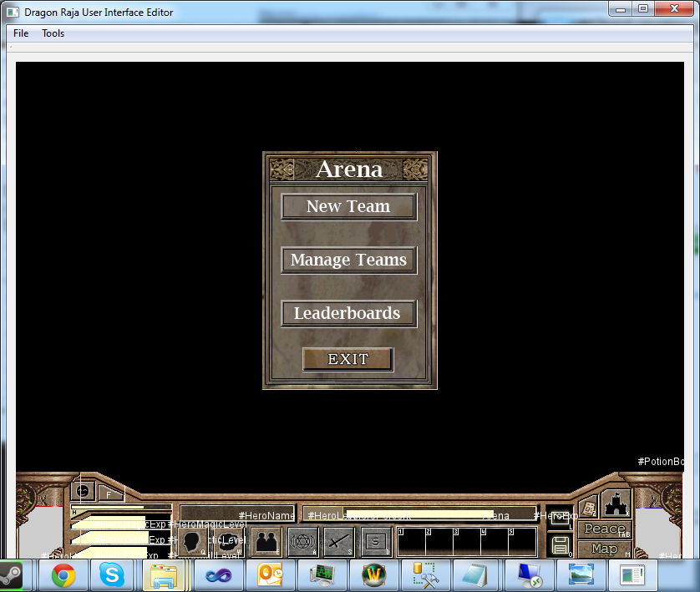Screen dimensions: 700x592
Task: Click the S skill icon in HUD
Action: coord(376,542)
